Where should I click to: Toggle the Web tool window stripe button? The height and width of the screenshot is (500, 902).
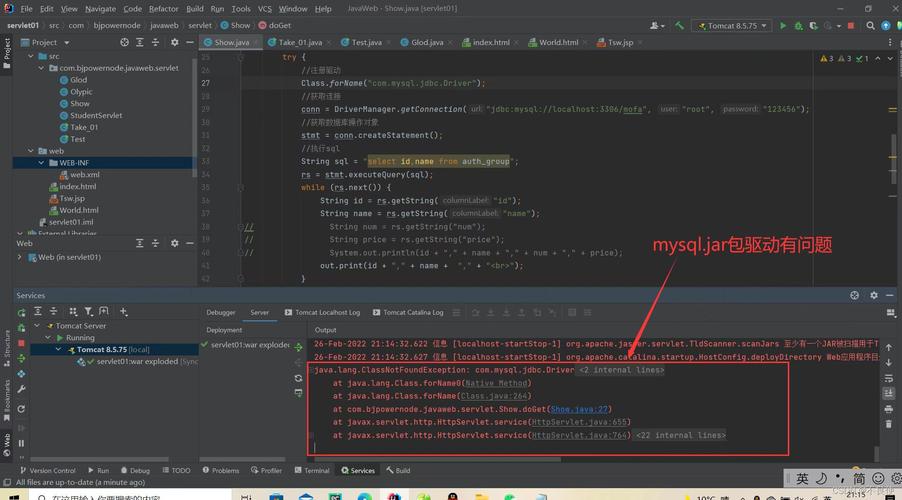tap(6, 445)
